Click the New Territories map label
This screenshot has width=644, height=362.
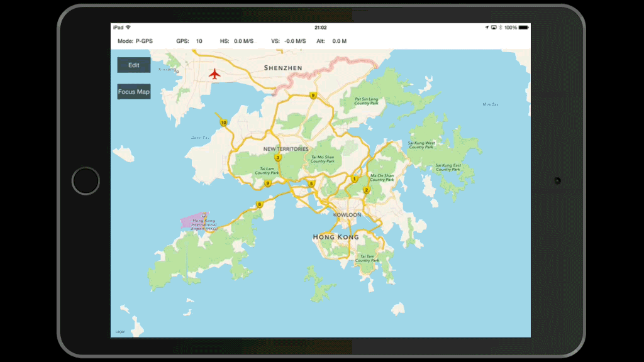click(x=286, y=149)
